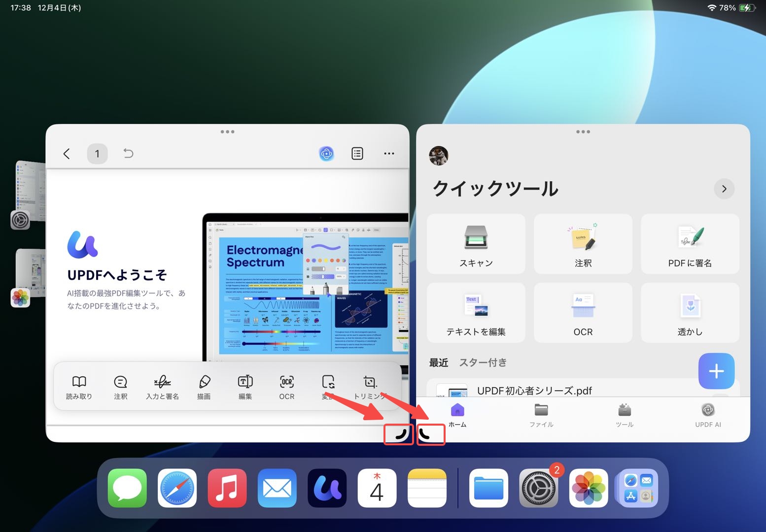This screenshot has height=532, width=766.
Task: Open the user profile avatar
Action: [439, 156]
